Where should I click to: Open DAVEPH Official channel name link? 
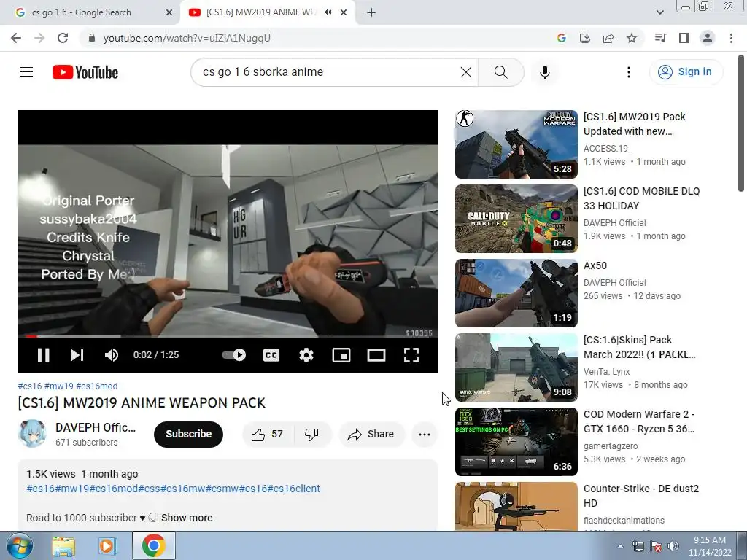point(96,427)
